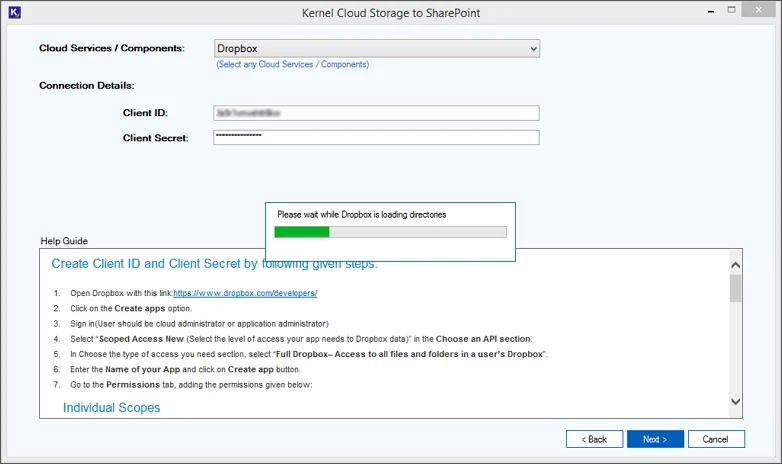Viewport: 782px width, 464px height.
Task: Maximize the Kernel Cloud Storage window
Action: pyautogui.click(x=731, y=10)
